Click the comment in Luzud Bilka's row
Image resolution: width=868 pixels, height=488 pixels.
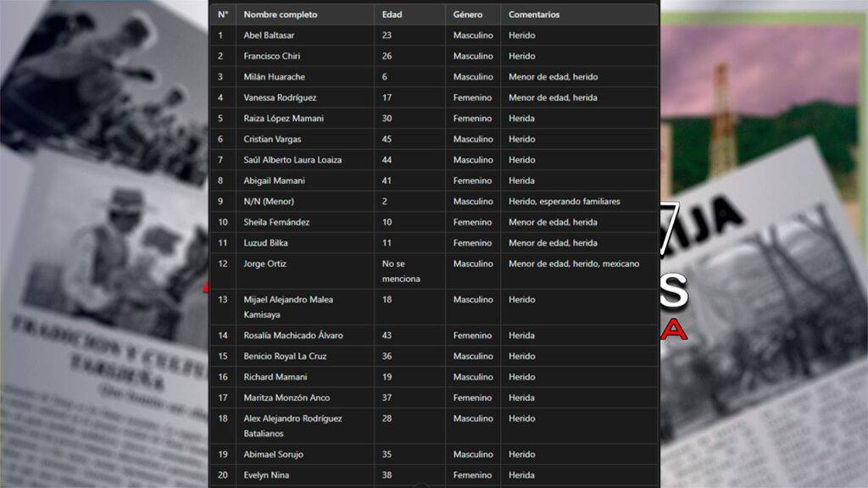click(x=553, y=243)
